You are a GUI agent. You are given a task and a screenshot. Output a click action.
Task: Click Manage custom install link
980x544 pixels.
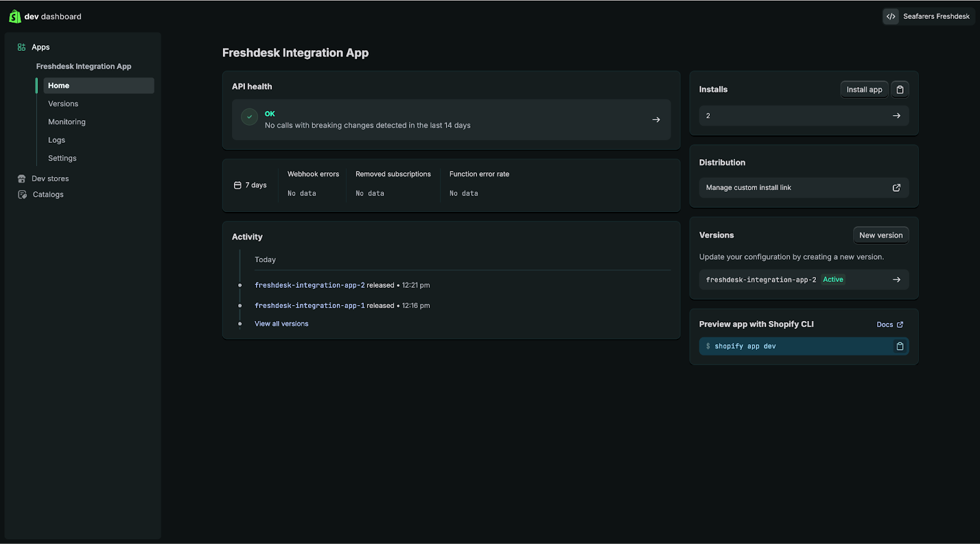[804, 188]
